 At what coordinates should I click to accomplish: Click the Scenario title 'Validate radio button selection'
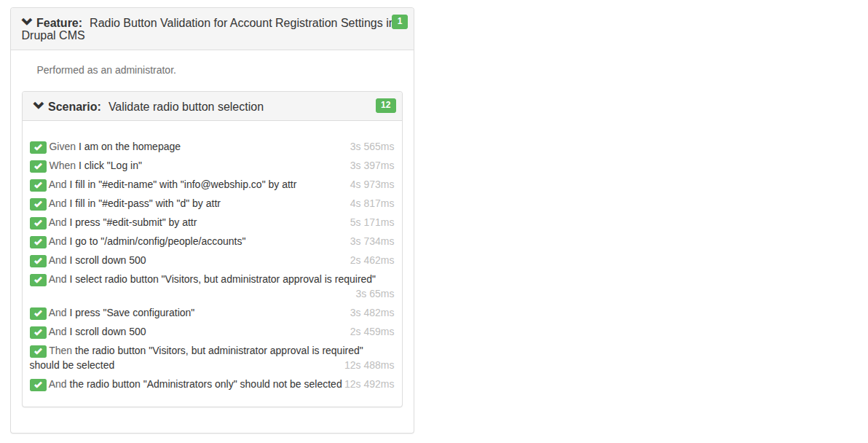(x=186, y=106)
